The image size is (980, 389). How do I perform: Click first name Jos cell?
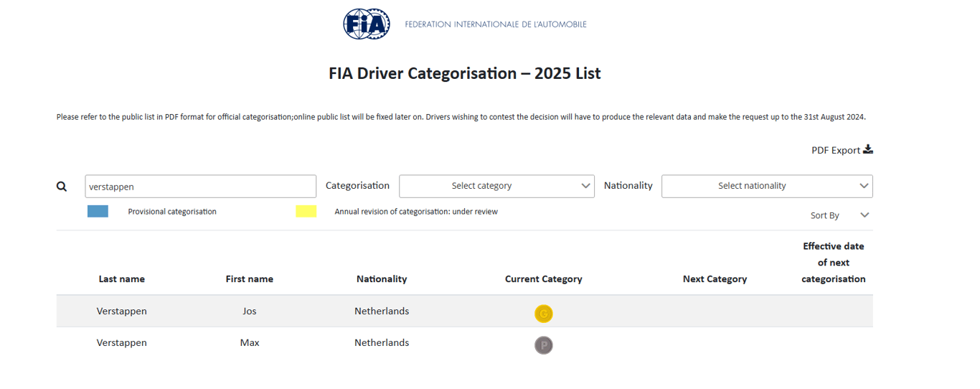pyautogui.click(x=250, y=311)
